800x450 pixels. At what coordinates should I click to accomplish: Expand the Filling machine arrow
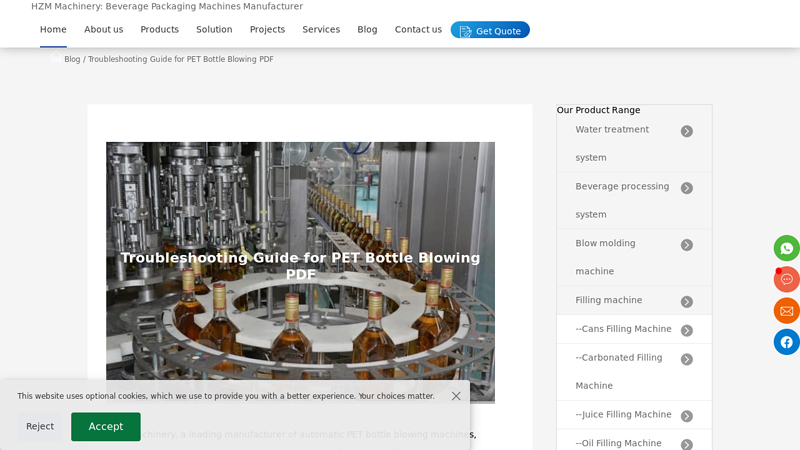687,302
